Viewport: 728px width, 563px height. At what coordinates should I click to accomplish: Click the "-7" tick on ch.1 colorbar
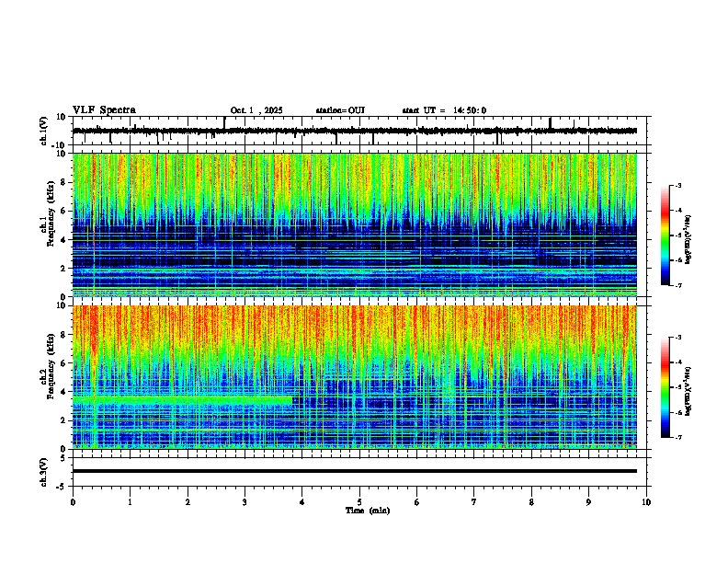[678, 285]
